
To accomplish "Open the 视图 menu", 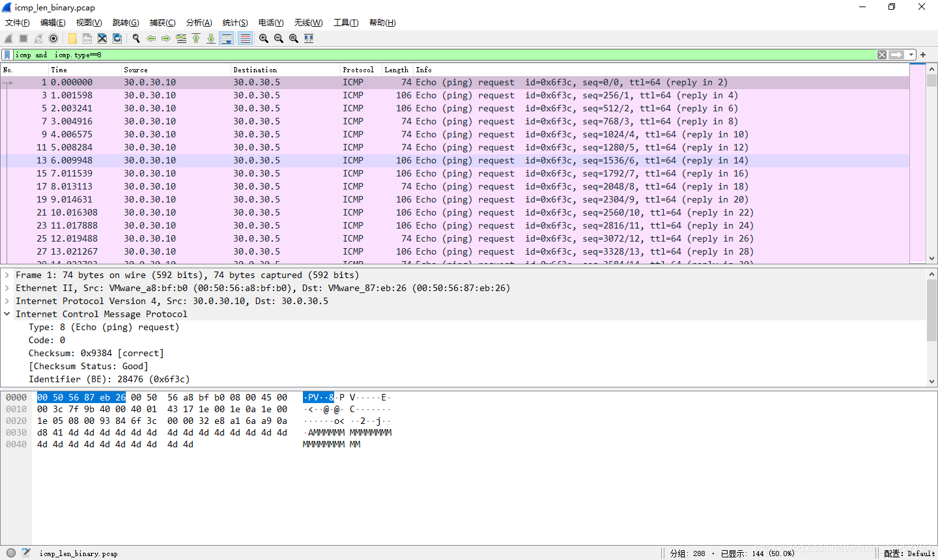I will pyautogui.click(x=89, y=23).
